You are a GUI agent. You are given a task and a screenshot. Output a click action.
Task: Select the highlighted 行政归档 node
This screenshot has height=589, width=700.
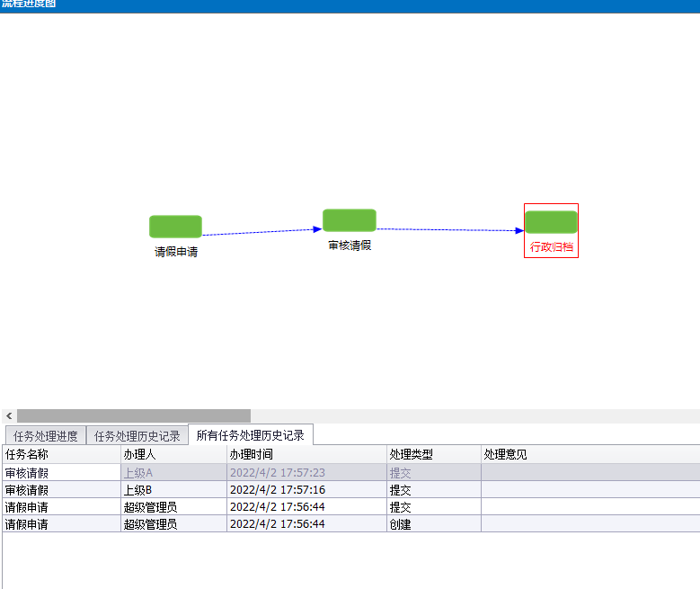[551, 222]
